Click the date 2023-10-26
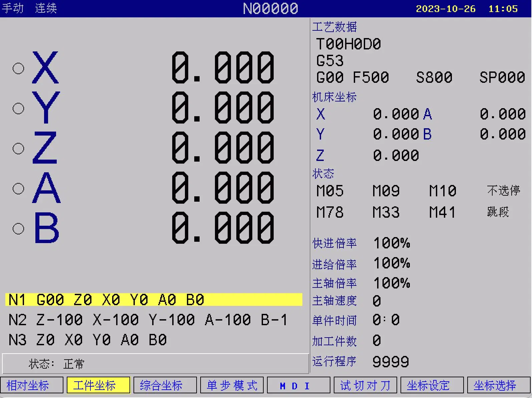Viewport: 532px width, 398px height. pos(446,9)
